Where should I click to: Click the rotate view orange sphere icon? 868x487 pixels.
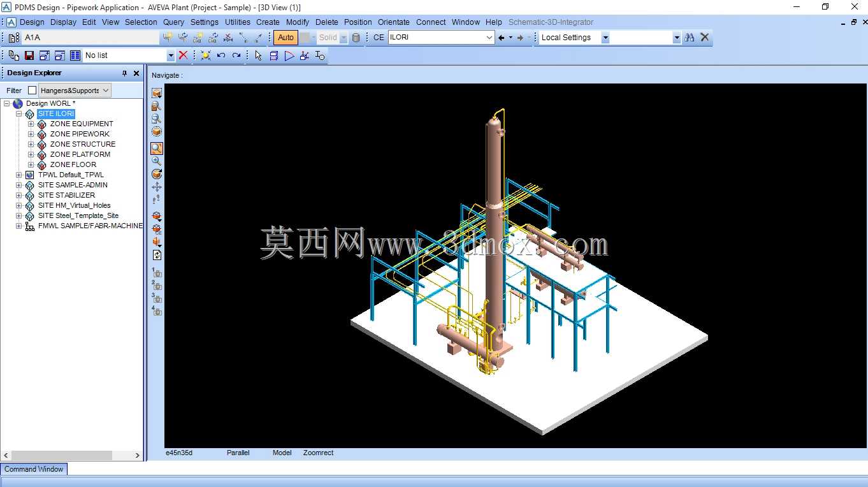(x=157, y=174)
